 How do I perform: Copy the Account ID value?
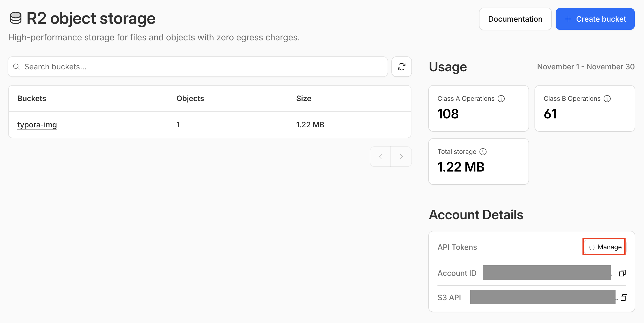(x=622, y=273)
